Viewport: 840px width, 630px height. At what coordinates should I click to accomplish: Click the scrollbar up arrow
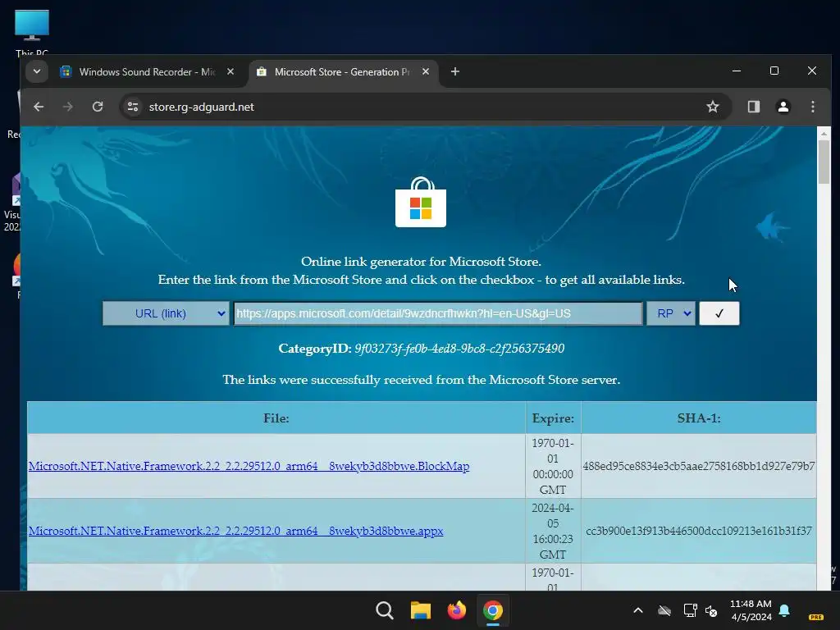click(x=824, y=133)
